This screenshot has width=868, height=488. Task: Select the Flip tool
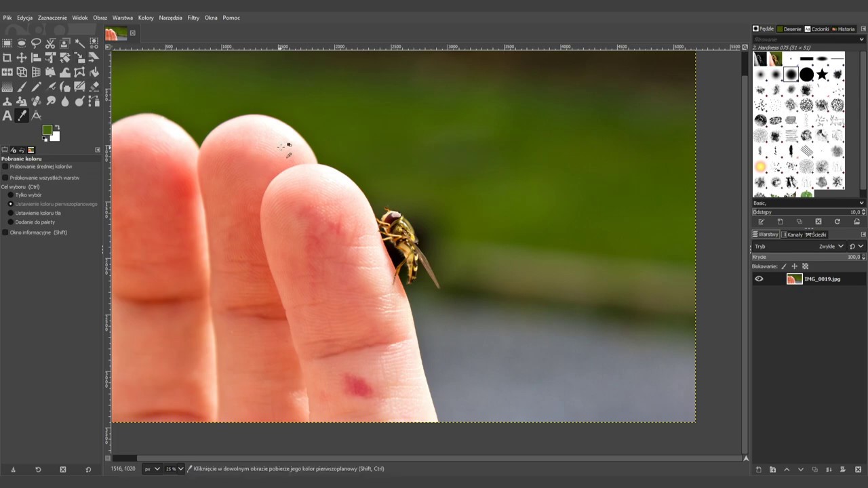[7, 72]
